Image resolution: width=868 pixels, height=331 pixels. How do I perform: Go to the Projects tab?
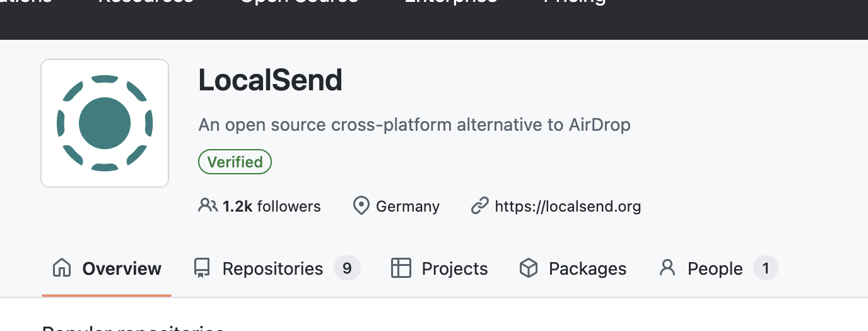coord(454,268)
